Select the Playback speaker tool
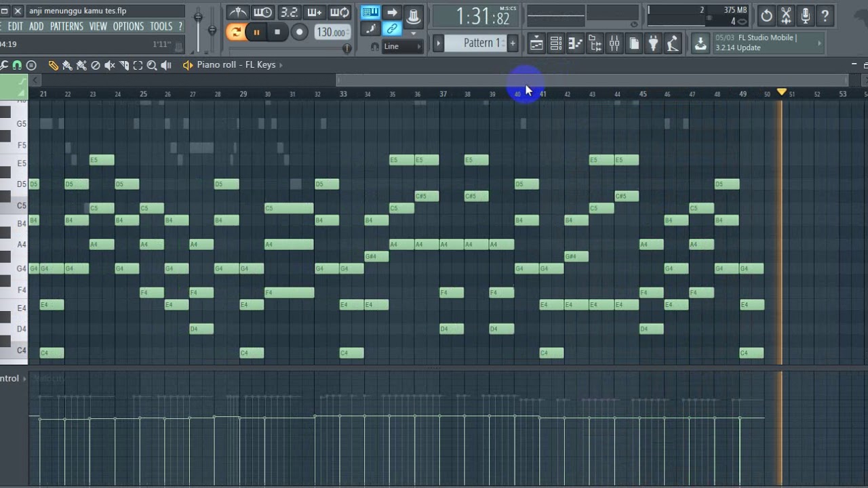The image size is (868, 488). [x=166, y=65]
